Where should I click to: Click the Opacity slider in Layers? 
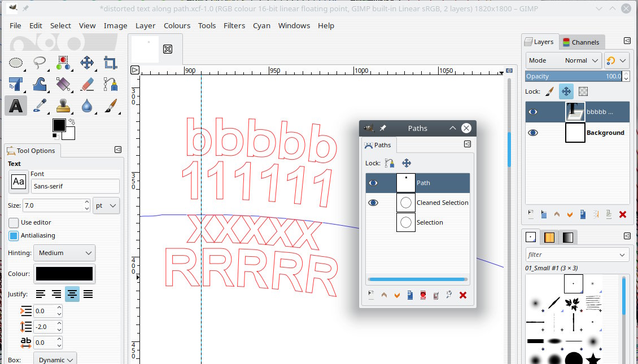(574, 76)
